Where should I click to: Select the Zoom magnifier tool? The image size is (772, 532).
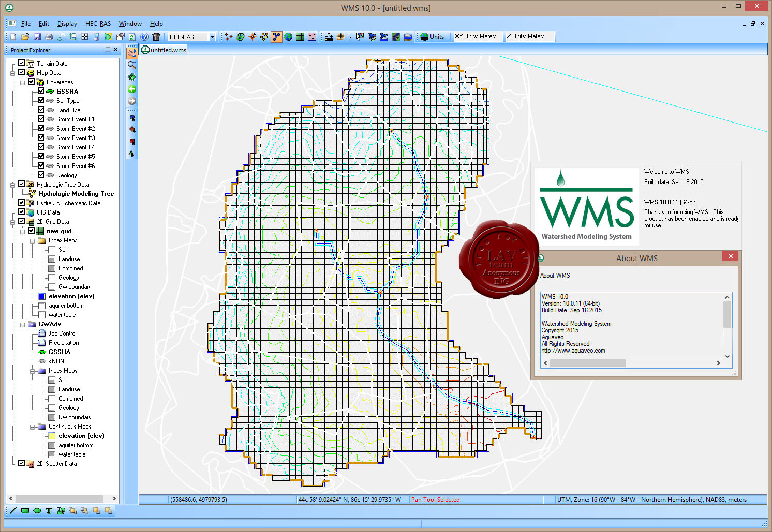pyautogui.click(x=132, y=65)
